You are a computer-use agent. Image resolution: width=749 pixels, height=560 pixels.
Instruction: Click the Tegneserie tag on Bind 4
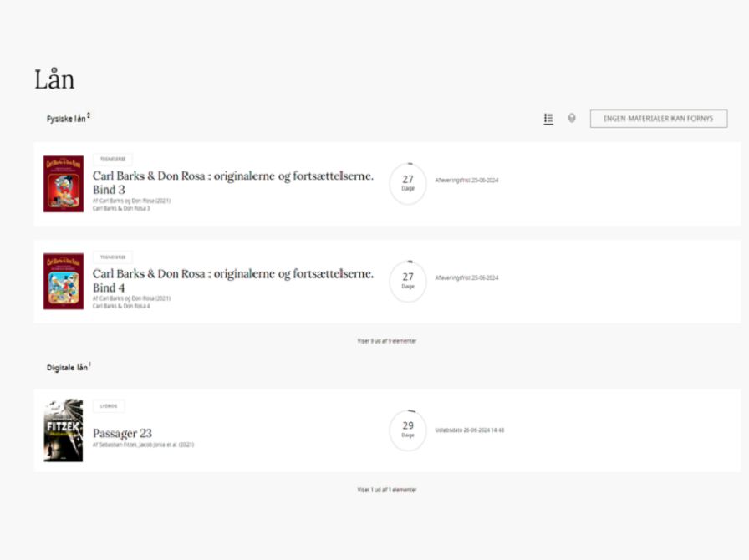point(112,257)
